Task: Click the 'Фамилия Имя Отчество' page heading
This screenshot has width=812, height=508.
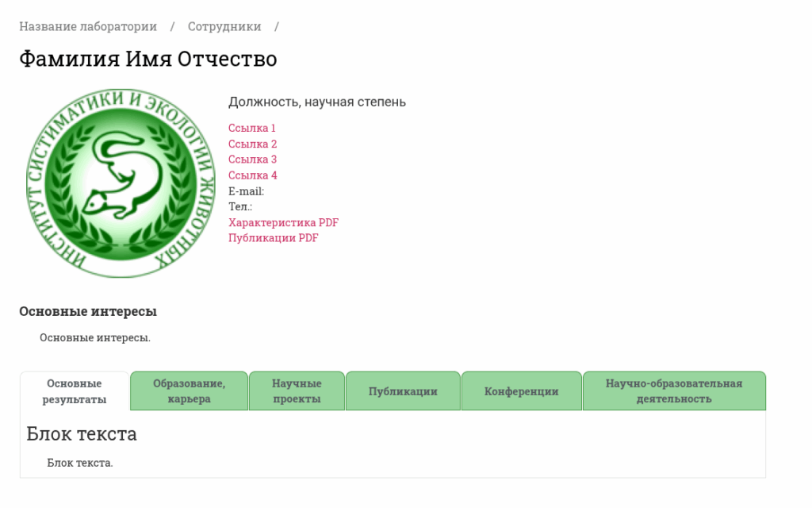Action: (x=148, y=60)
